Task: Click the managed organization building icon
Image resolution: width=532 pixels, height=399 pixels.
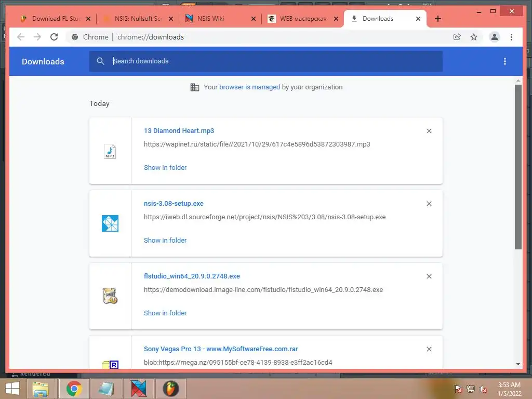Action: (x=195, y=87)
